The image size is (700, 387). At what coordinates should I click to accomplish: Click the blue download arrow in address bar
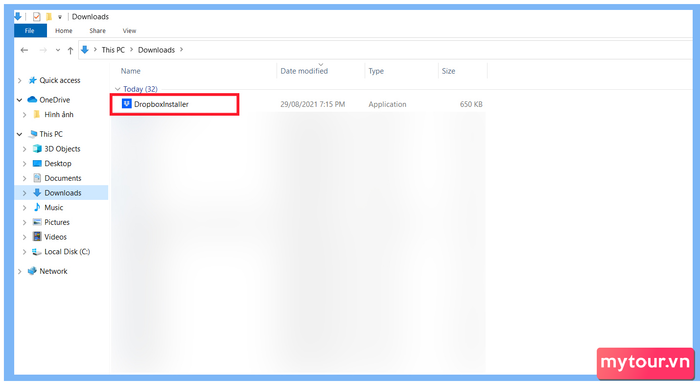pyautogui.click(x=85, y=50)
